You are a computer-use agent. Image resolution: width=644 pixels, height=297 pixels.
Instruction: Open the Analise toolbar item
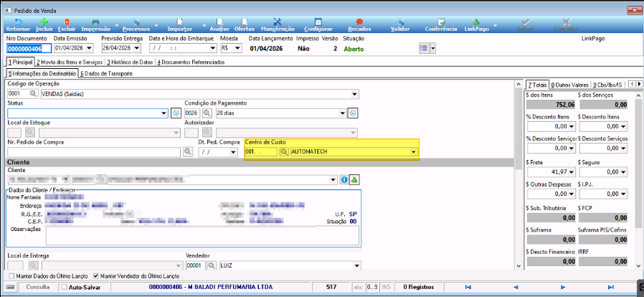click(x=219, y=25)
